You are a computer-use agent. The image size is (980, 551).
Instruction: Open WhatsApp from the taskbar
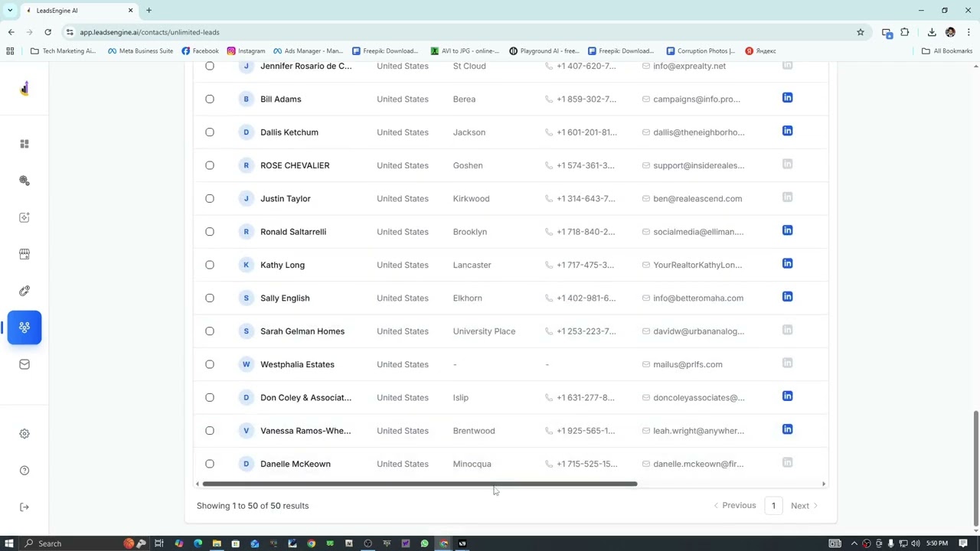(424, 543)
